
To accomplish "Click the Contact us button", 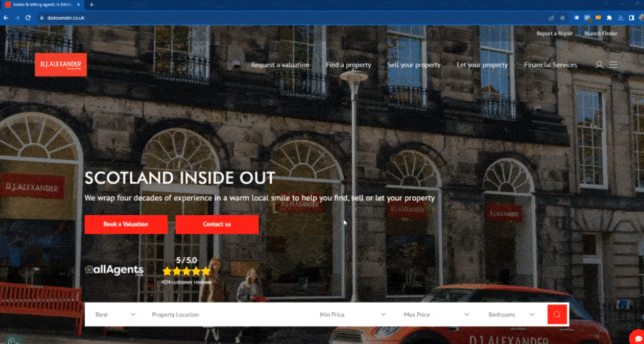I will click(217, 225).
